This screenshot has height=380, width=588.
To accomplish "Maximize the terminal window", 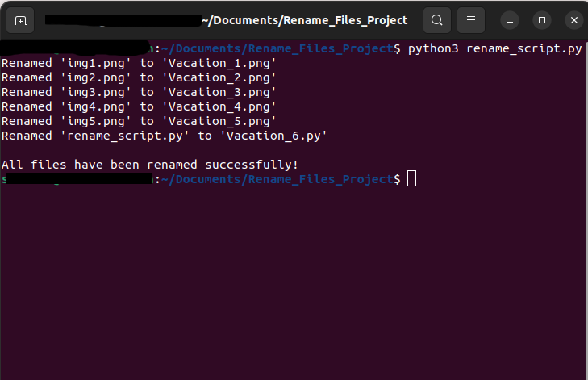I will (x=542, y=20).
